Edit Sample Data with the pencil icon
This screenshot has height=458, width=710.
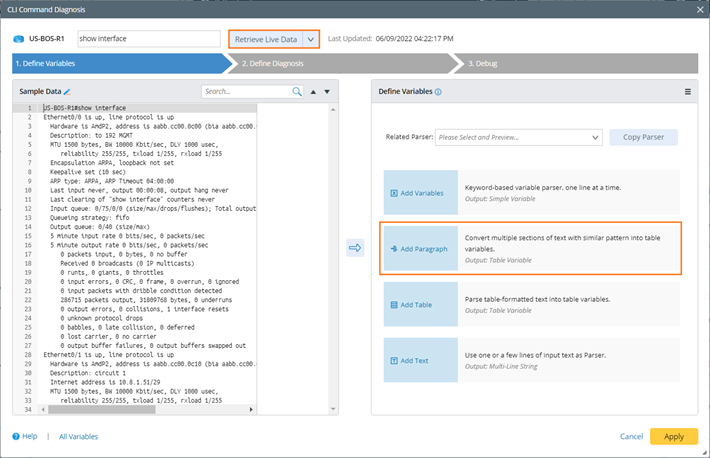pos(67,92)
